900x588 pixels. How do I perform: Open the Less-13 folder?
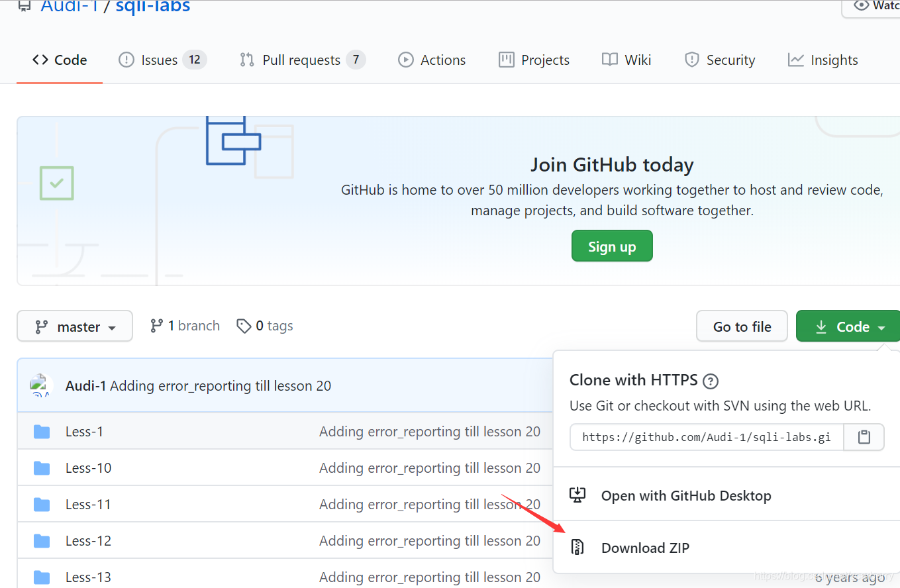[88, 577]
